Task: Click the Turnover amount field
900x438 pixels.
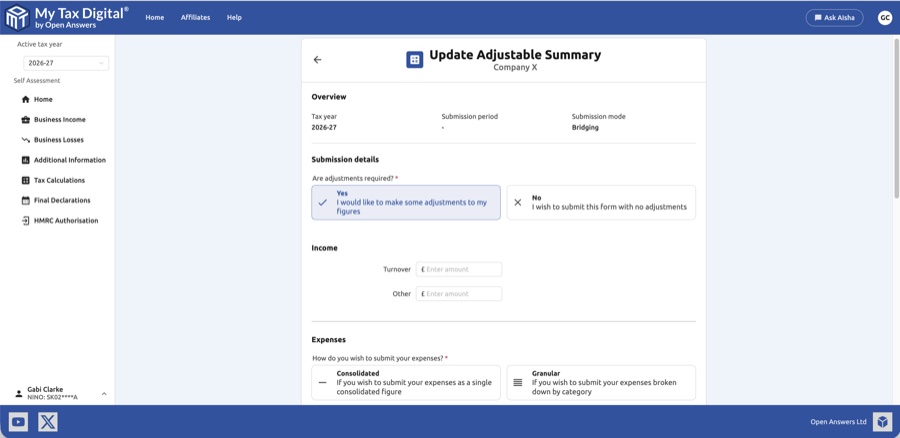Action: (459, 269)
